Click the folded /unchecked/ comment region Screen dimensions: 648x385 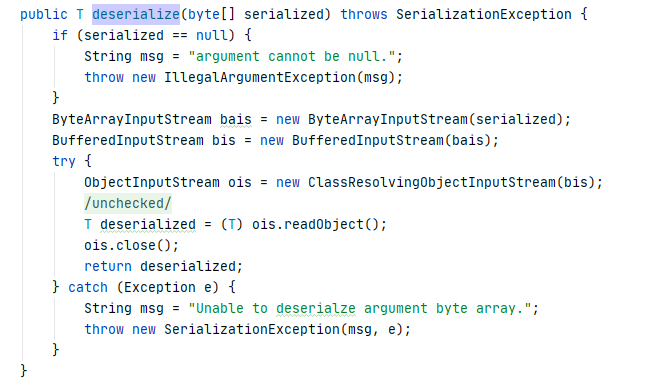click(128, 203)
